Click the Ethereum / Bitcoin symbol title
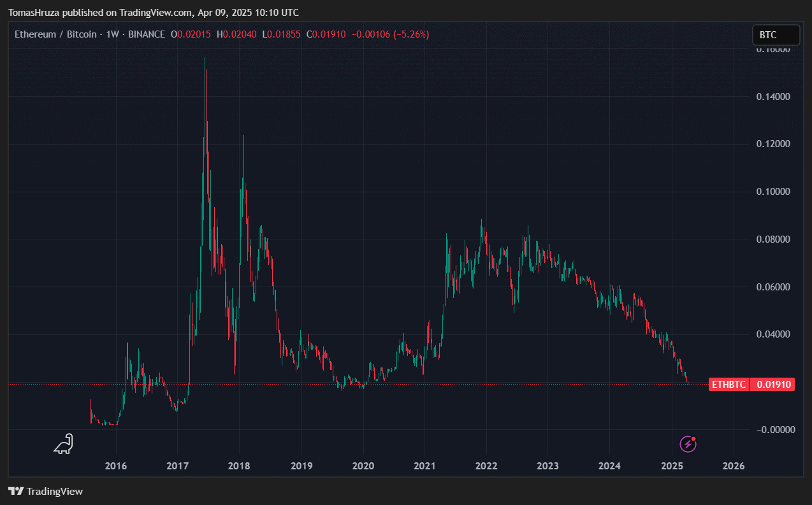 pyautogui.click(x=55, y=34)
